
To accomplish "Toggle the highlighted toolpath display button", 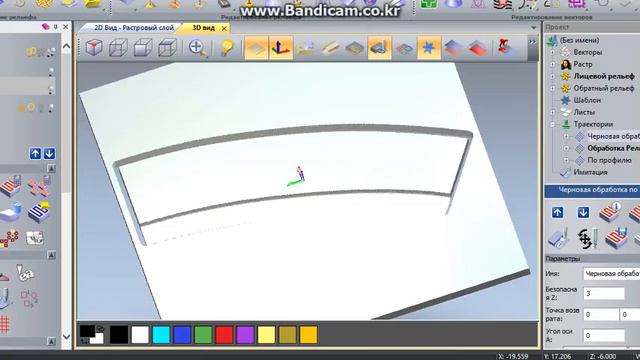I will point(380,48).
